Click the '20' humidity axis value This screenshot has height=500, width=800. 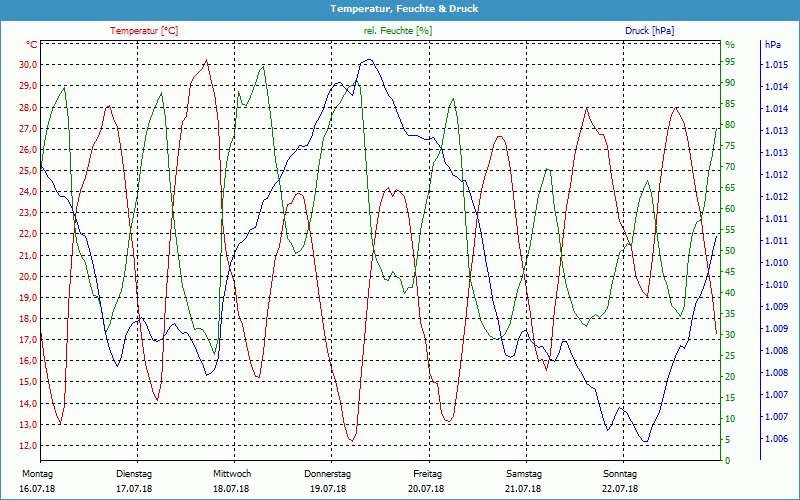(731, 377)
